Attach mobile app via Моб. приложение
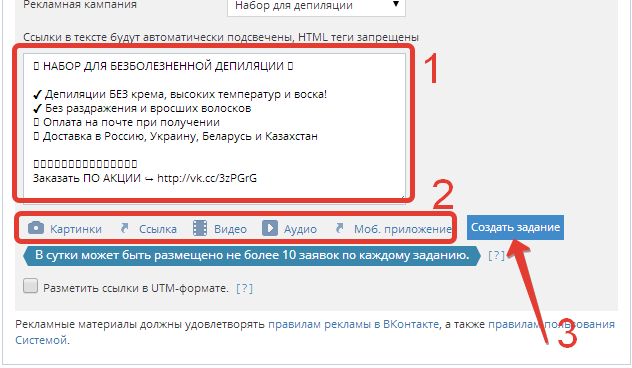 coord(403,229)
